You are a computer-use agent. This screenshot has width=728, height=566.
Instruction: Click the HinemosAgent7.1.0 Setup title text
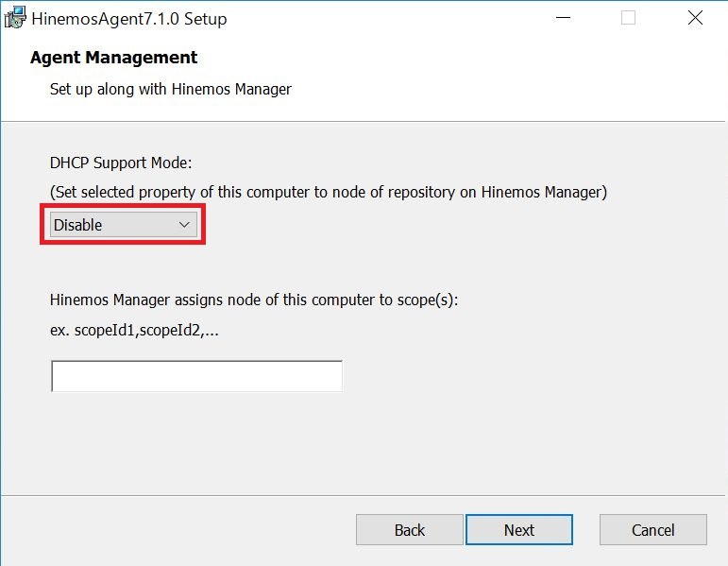129,19
